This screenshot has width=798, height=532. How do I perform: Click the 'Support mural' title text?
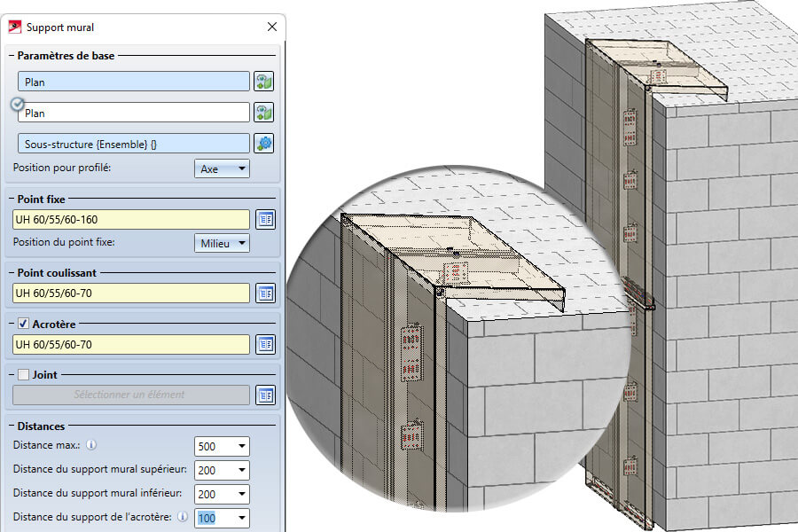(60, 27)
